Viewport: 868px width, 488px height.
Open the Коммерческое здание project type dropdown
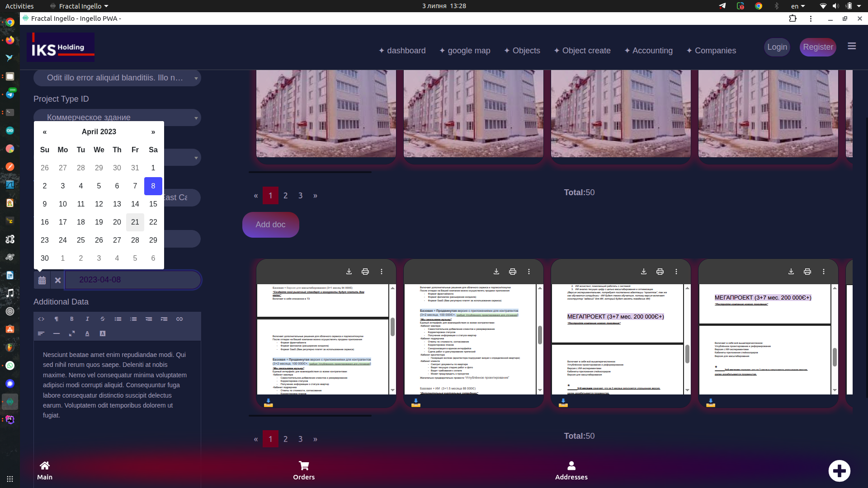tap(117, 117)
